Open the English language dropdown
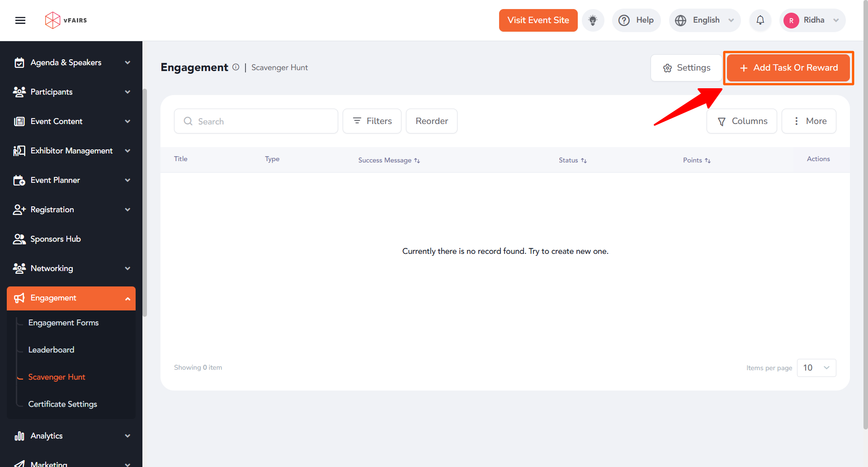 tap(704, 20)
